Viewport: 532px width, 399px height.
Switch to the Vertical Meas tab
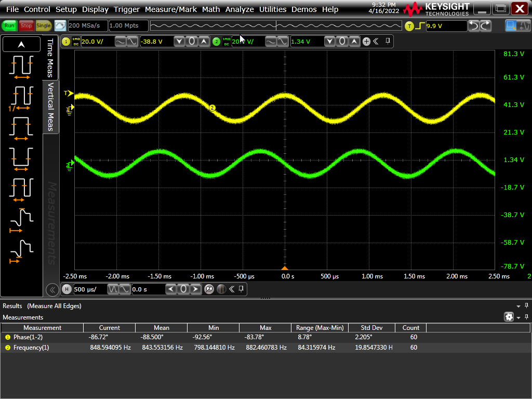click(x=51, y=107)
